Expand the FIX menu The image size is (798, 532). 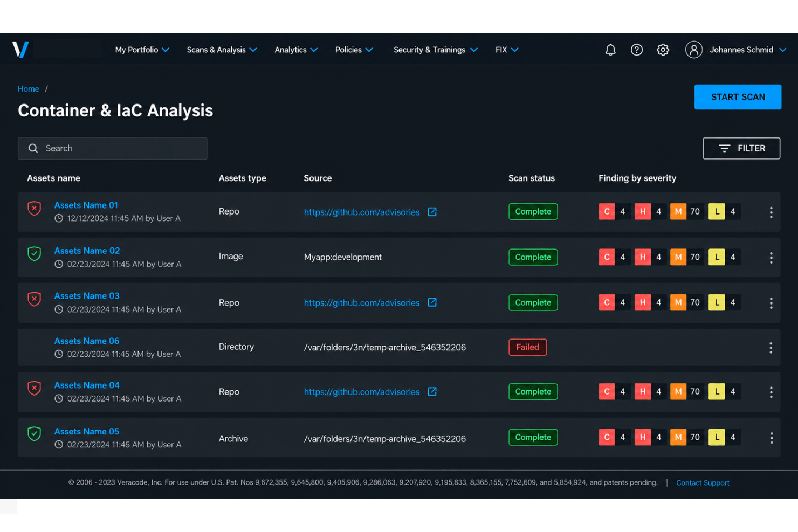(x=507, y=50)
